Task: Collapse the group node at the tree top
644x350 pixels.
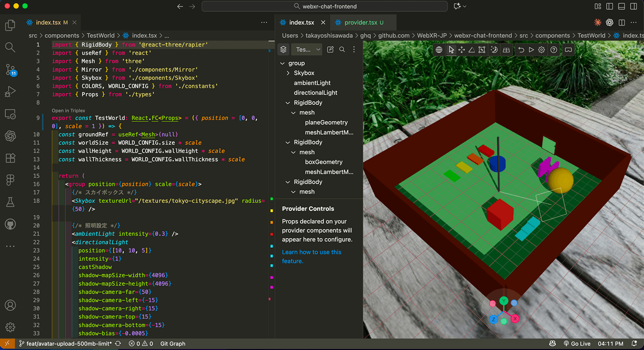Action: coord(282,63)
